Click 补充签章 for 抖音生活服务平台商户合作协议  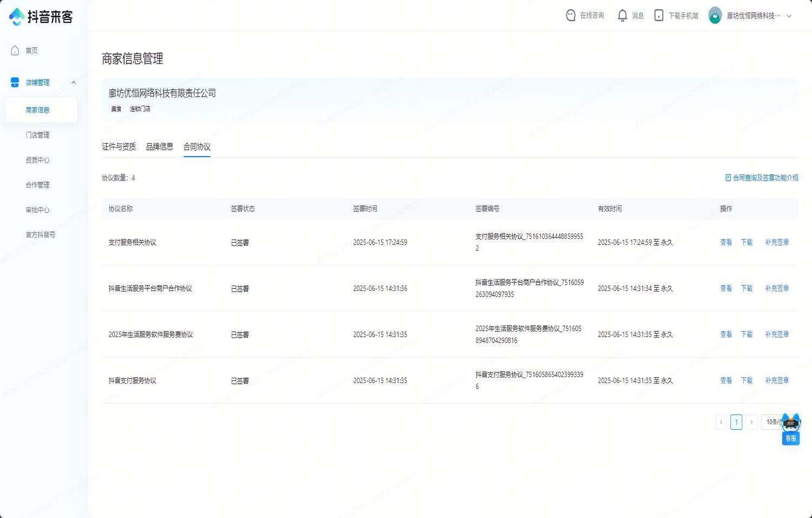click(777, 288)
